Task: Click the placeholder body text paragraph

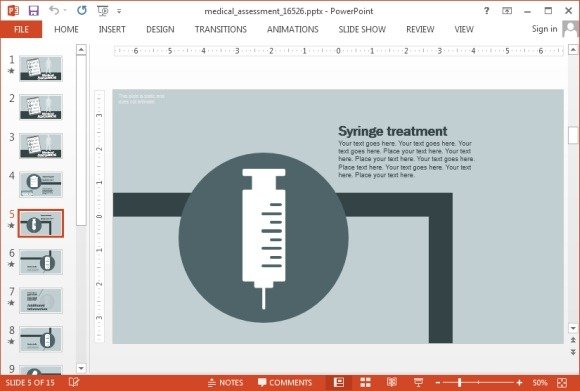Action: coord(406,159)
